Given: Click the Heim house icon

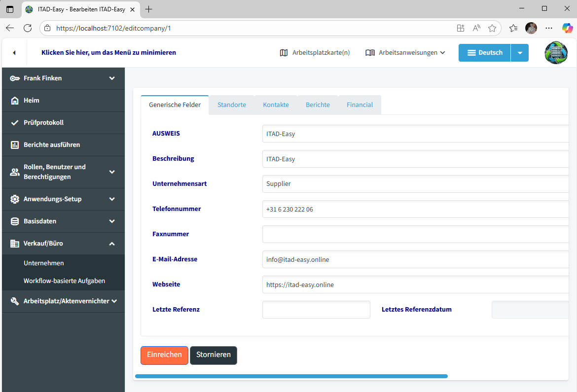Looking at the screenshot, I should tap(15, 101).
